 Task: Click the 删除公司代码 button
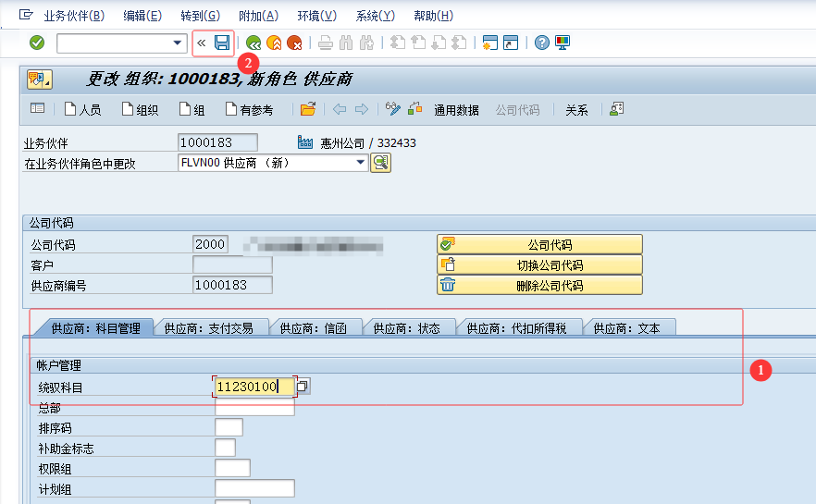click(539, 285)
